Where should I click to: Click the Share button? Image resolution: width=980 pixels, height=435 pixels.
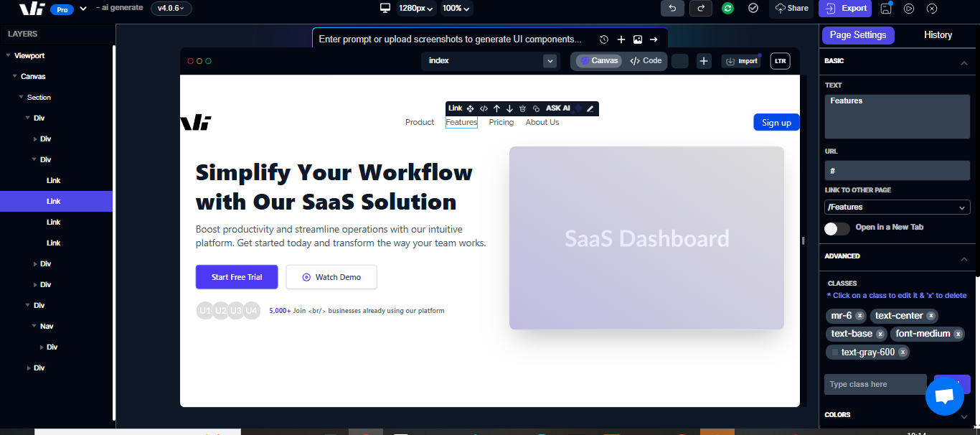[x=791, y=8]
